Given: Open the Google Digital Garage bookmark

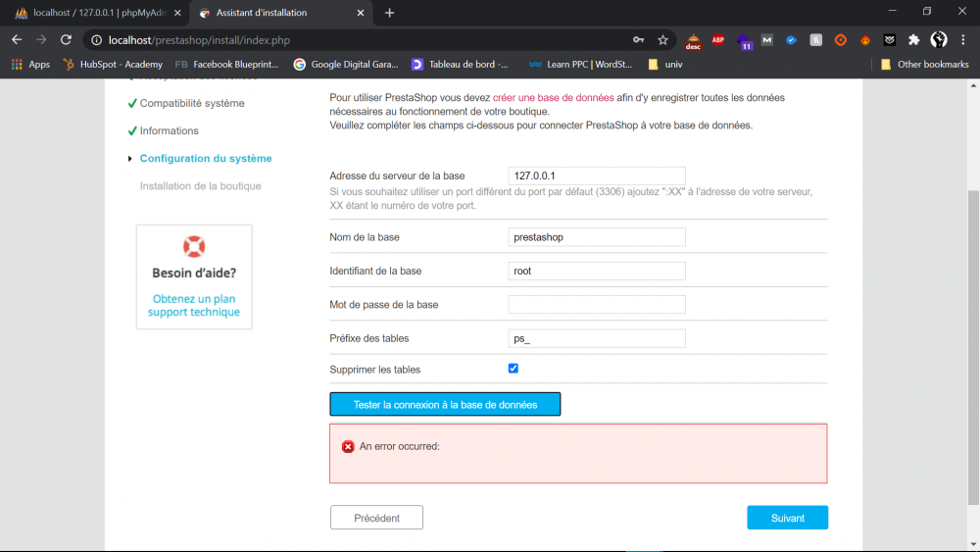Looking at the screenshot, I should coord(346,65).
